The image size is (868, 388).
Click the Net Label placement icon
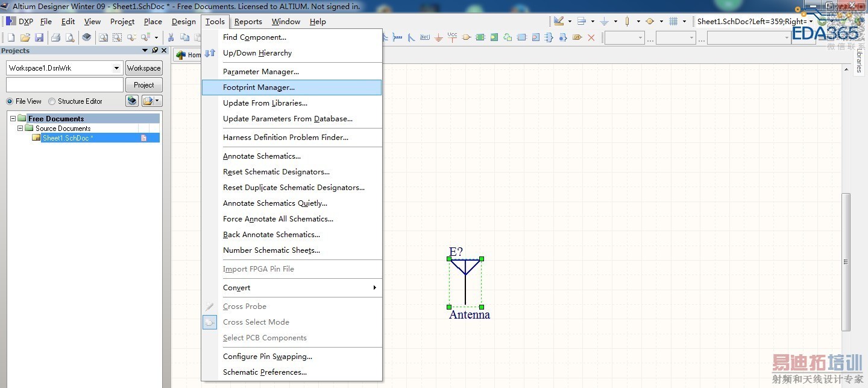425,37
